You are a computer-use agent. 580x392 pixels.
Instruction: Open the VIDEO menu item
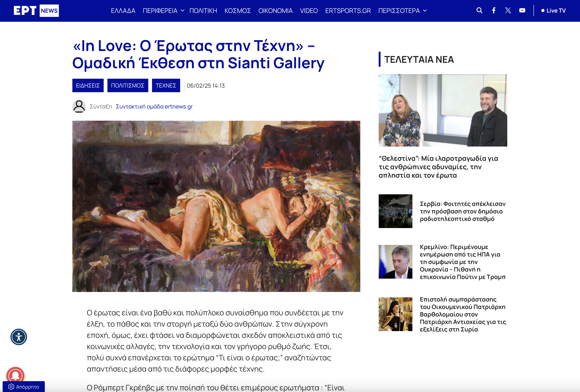click(309, 11)
